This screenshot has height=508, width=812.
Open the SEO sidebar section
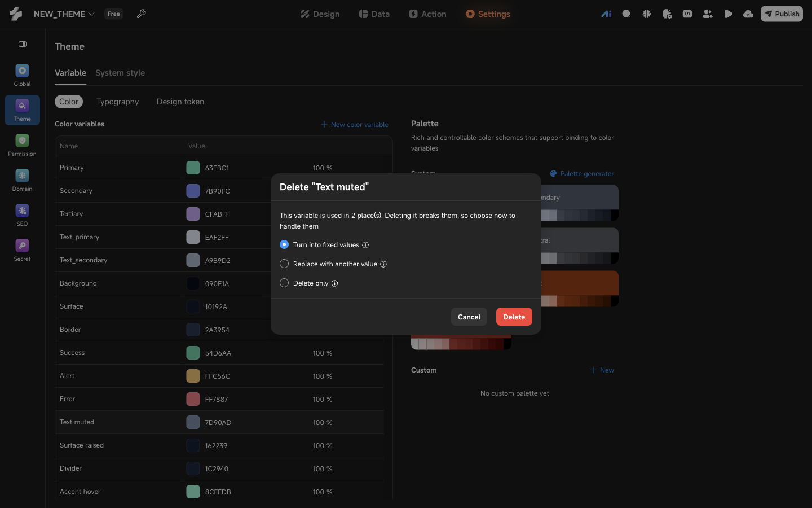click(x=22, y=216)
